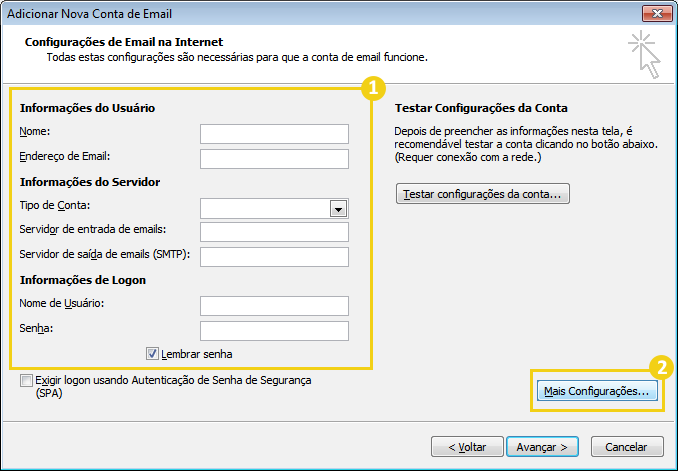678x471 pixels.
Task: Click the Servidor de saída (SMTP) field
Action: click(274, 257)
